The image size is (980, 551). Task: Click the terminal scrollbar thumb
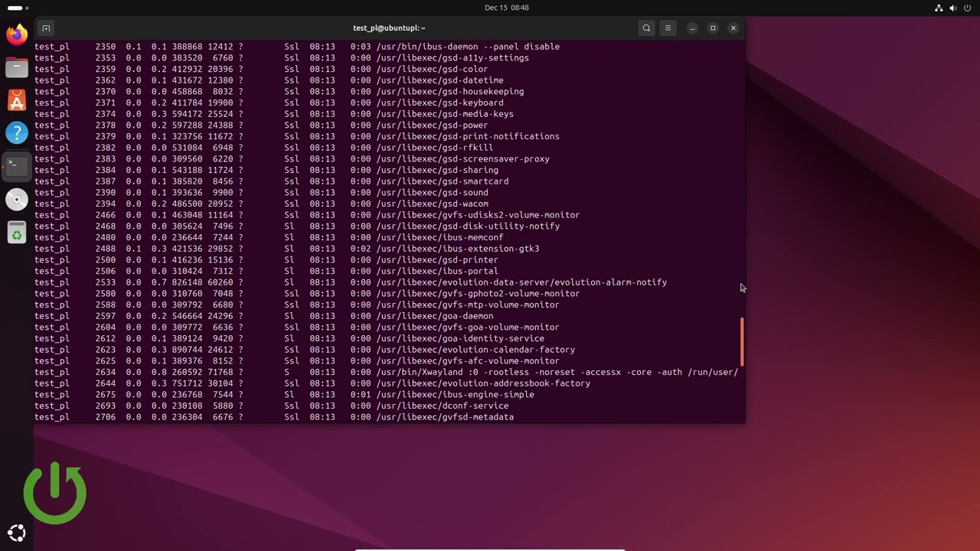coord(741,341)
